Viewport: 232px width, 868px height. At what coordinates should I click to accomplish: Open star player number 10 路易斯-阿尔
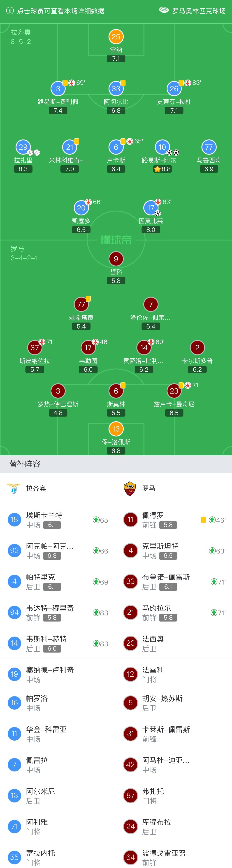click(162, 156)
